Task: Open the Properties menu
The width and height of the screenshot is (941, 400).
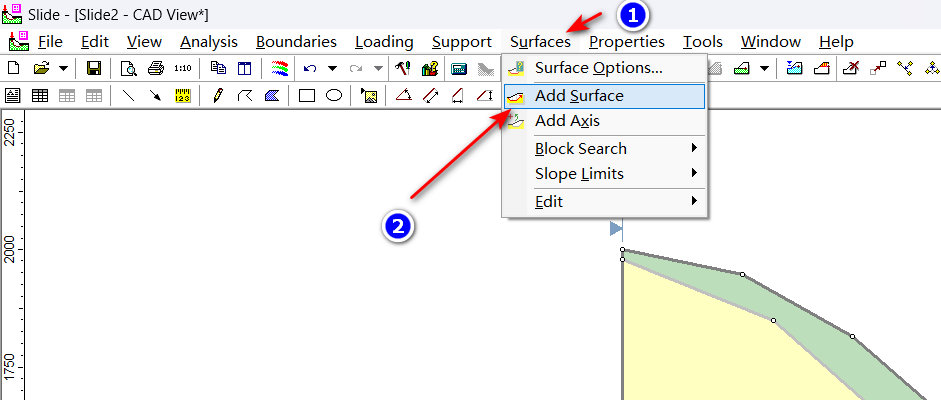Action: coord(626,42)
